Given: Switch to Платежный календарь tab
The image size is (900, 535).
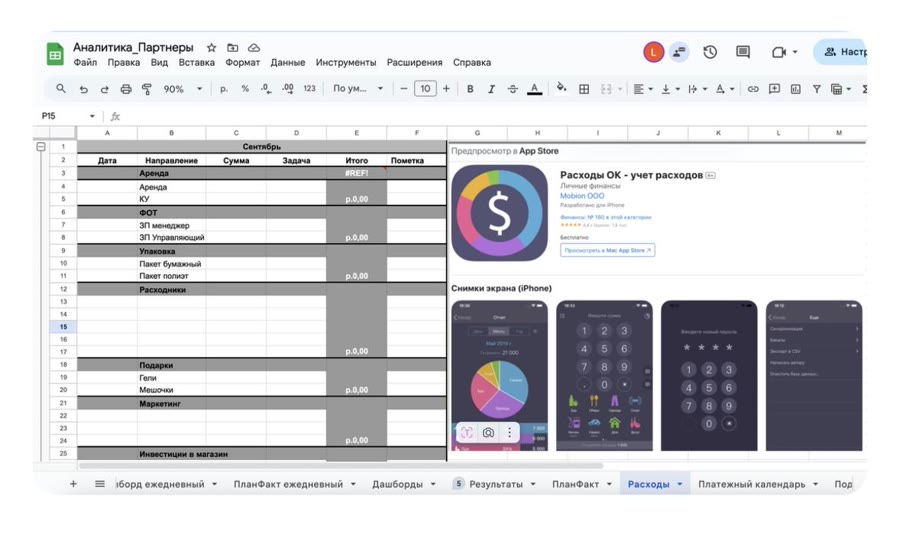Looking at the screenshot, I should coord(751,484).
